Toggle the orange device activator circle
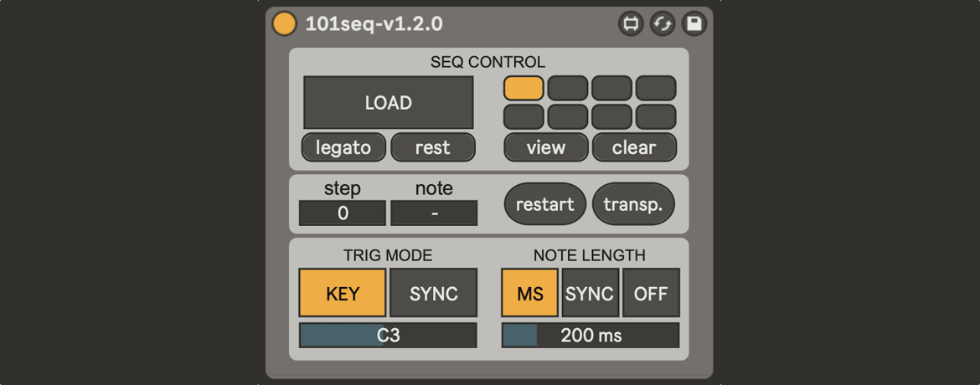Screen dimensions: 980x385 coord(285,23)
